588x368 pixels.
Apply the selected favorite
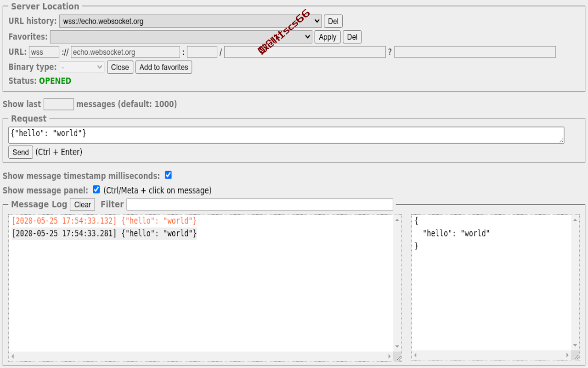[328, 37]
